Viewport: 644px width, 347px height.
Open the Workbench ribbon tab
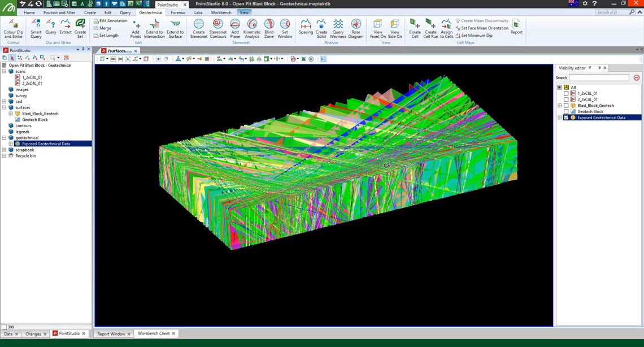[221, 13]
